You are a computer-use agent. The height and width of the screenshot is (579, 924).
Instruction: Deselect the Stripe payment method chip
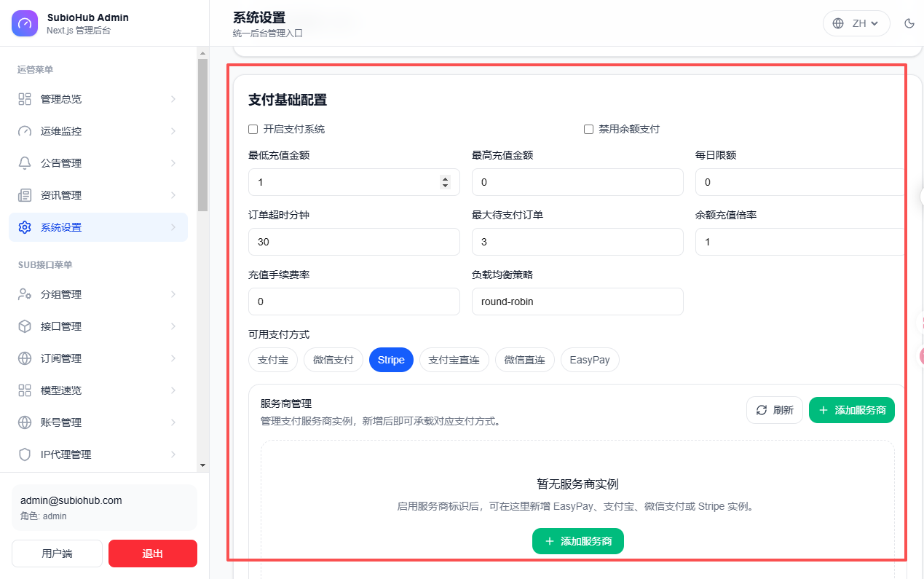[391, 360]
